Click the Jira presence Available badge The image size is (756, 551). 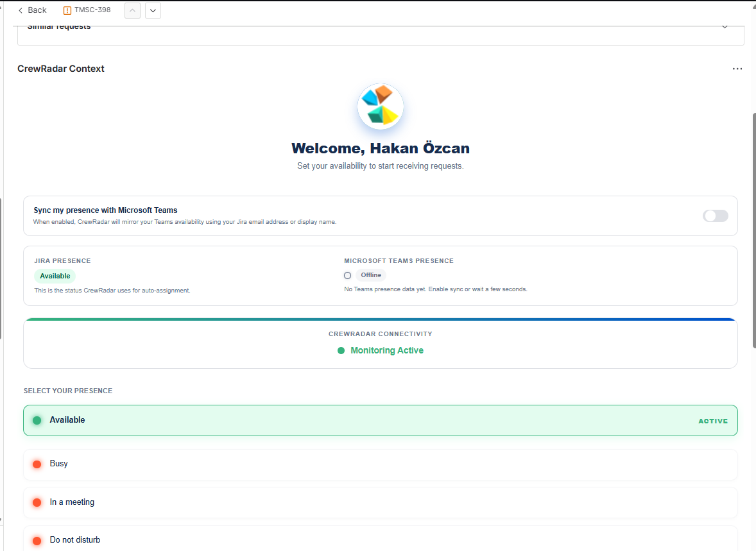(x=55, y=276)
